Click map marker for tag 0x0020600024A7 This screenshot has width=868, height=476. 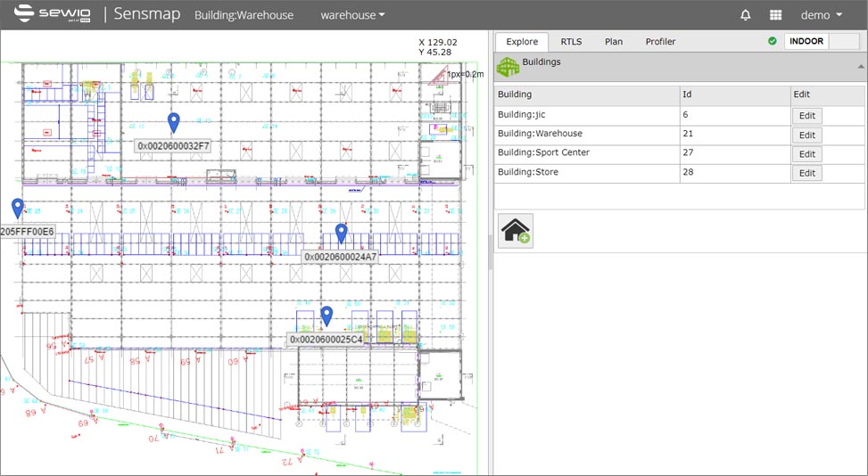[341, 234]
